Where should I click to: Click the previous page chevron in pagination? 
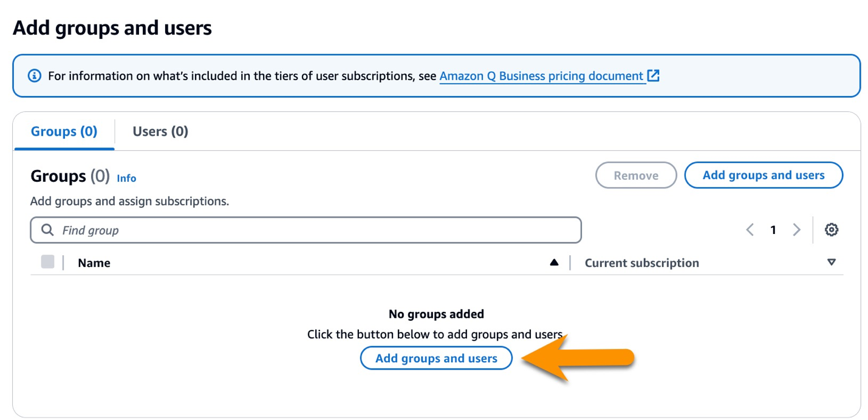coord(750,230)
